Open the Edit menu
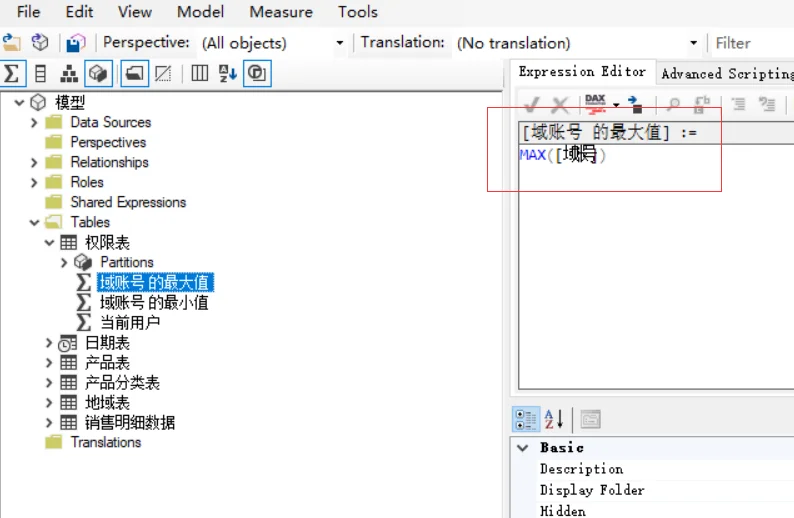The height and width of the screenshot is (518, 794). (79, 12)
